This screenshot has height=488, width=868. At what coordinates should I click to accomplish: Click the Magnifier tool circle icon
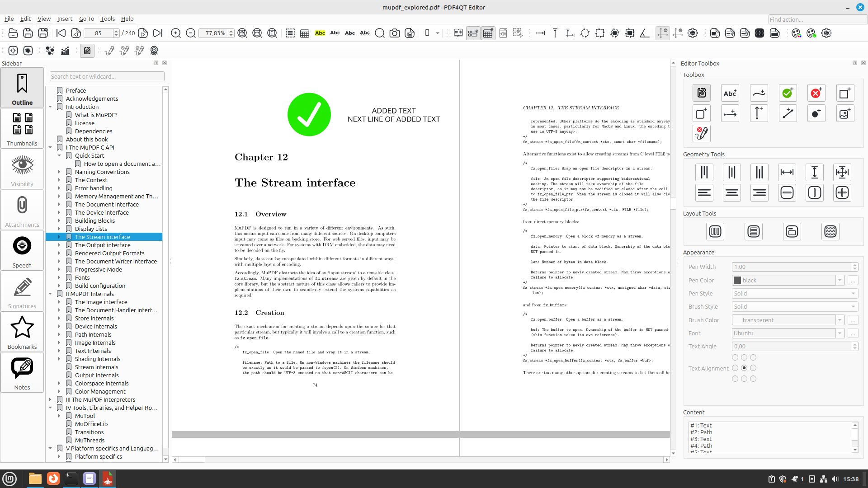[x=380, y=33]
